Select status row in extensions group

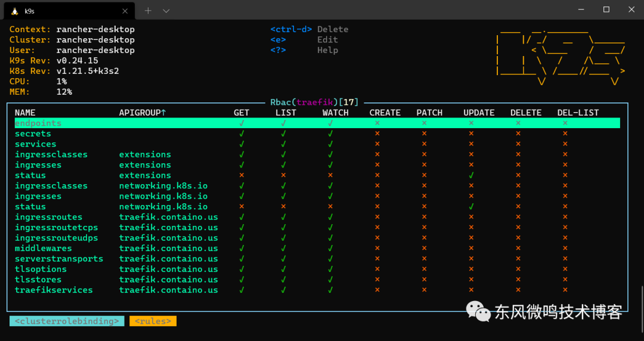click(x=317, y=175)
